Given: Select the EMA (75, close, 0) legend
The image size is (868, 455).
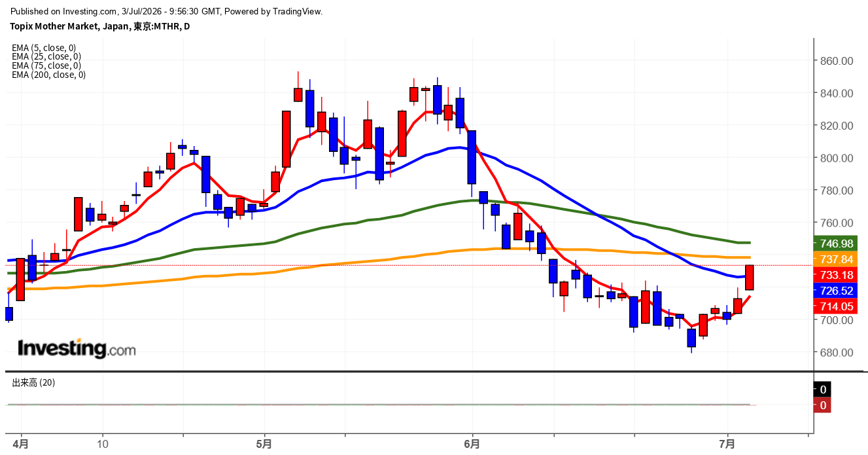Looking at the screenshot, I should tap(46, 65).
